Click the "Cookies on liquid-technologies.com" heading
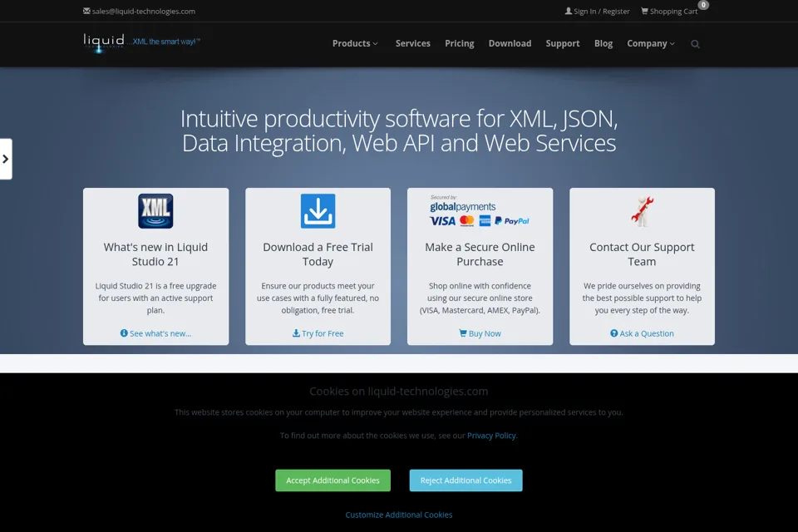 click(x=399, y=391)
